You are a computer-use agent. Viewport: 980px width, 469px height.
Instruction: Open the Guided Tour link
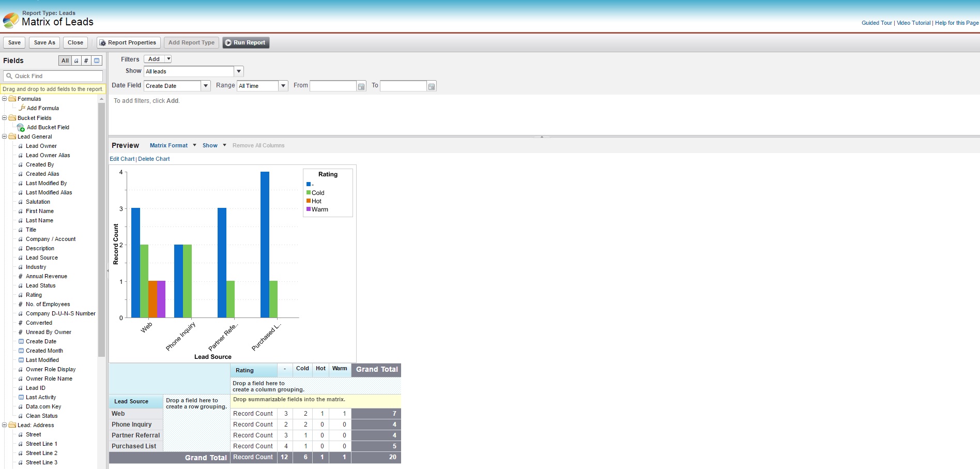[x=877, y=23]
